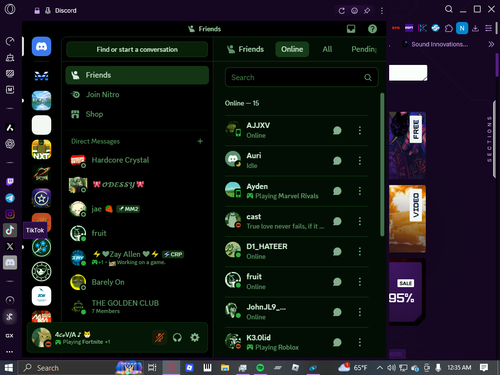This screenshot has height=375, width=500.
Task: Open more options for Auri
Action: 360,161
